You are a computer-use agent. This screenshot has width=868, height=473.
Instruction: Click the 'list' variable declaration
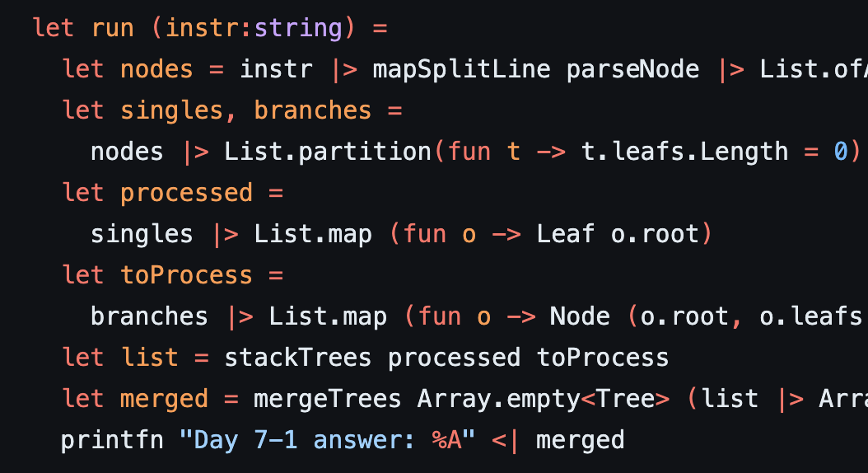[150, 358]
